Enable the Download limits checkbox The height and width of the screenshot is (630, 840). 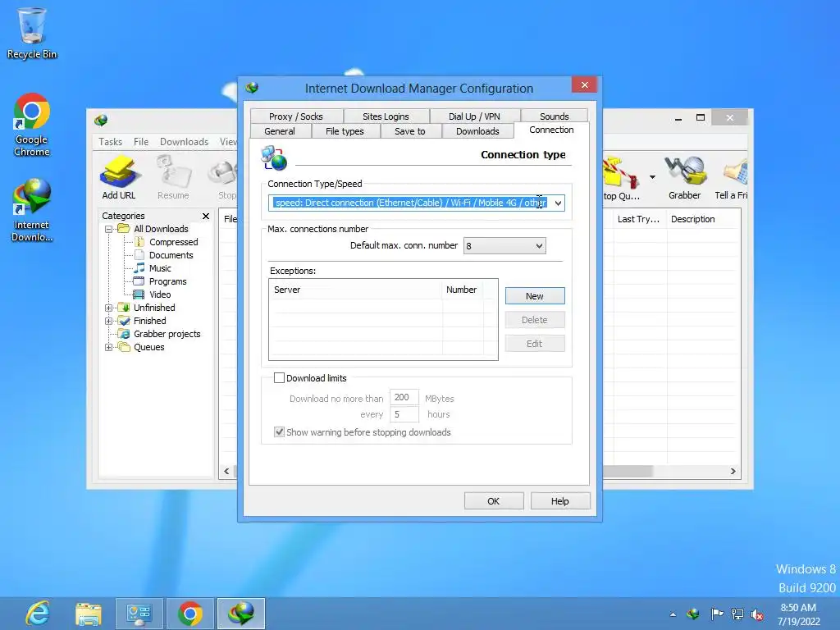click(279, 377)
